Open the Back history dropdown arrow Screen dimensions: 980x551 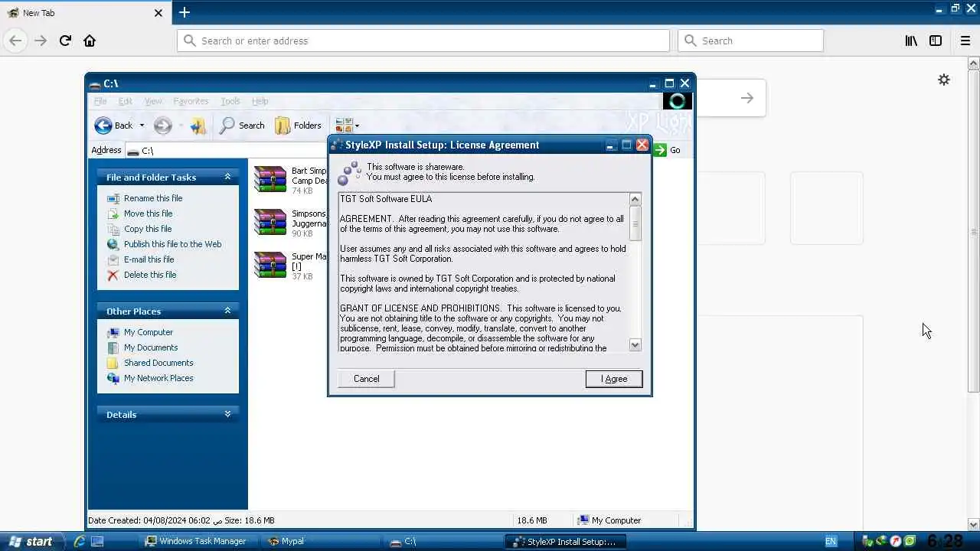coord(142,126)
